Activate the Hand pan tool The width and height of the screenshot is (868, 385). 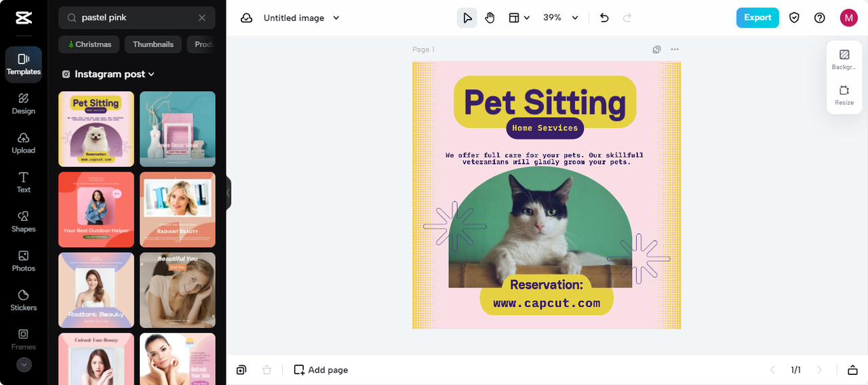click(490, 18)
